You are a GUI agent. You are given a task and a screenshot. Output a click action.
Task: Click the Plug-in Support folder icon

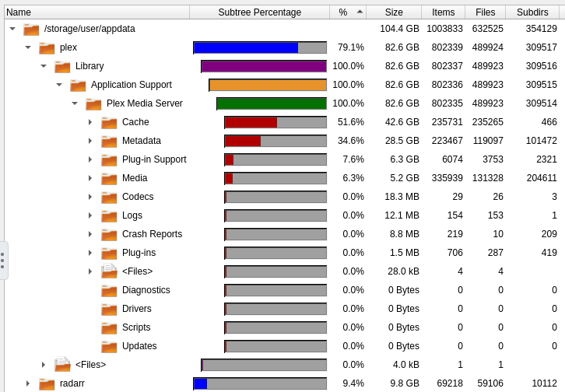tap(109, 160)
